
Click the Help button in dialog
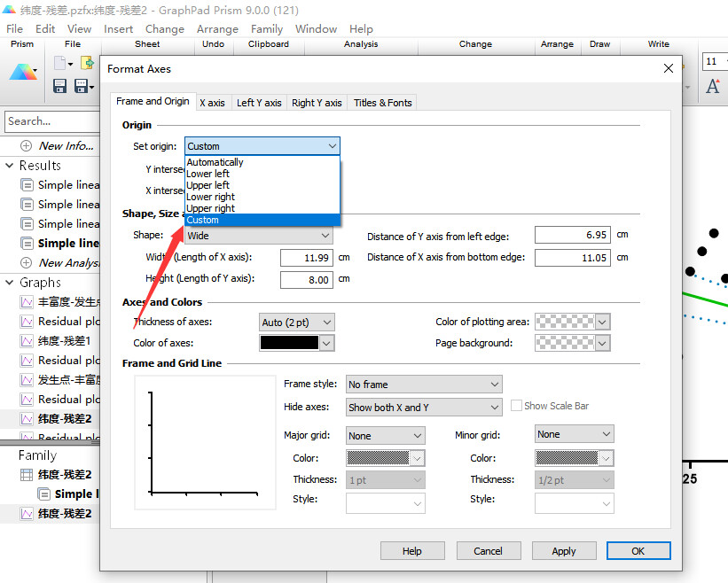click(x=412, y=550)
